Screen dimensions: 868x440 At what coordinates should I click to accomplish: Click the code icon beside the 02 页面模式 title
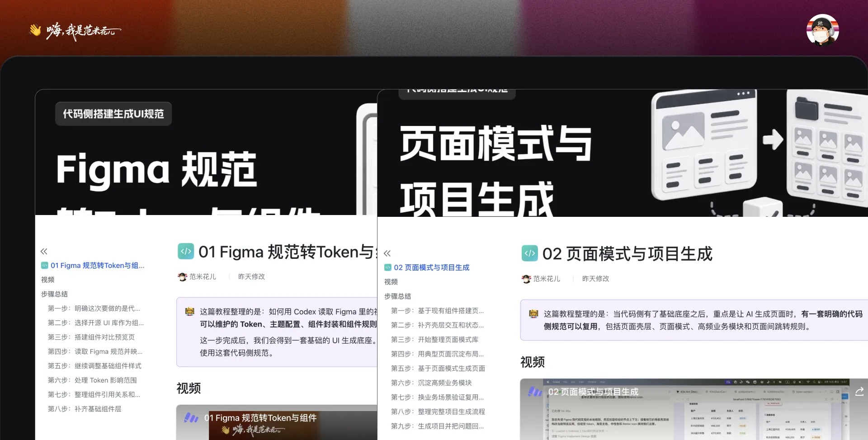click(530, 253)
